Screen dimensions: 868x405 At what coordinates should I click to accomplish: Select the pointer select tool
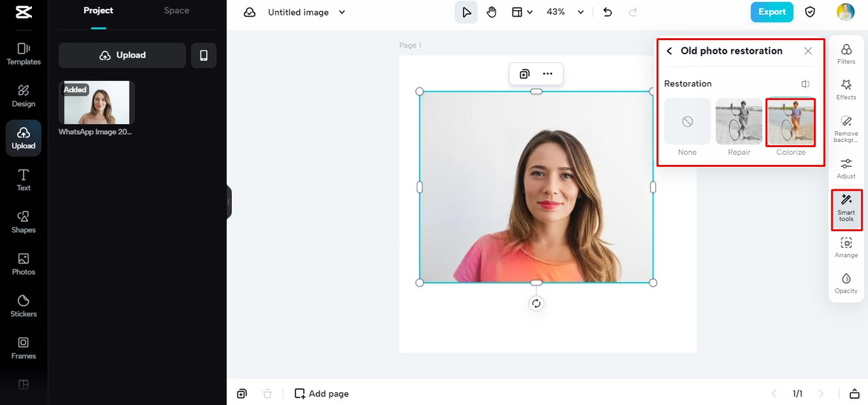[x=466, y=12]
